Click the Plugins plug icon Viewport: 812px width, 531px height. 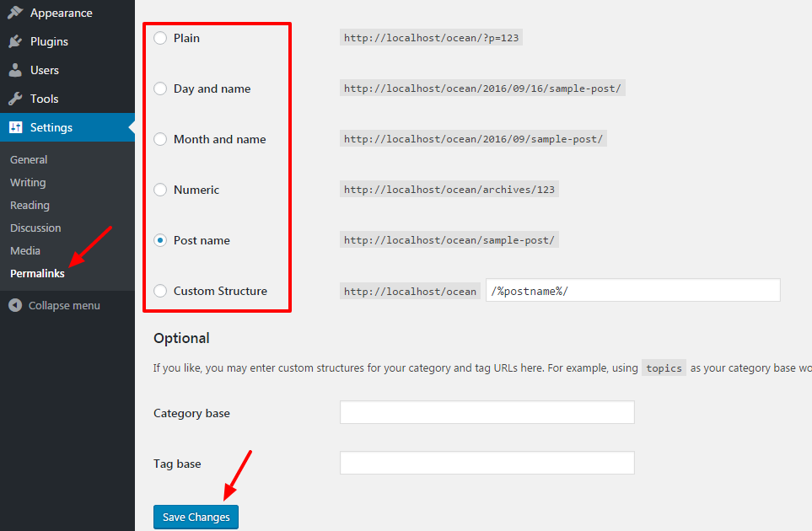tap(15, 41)
